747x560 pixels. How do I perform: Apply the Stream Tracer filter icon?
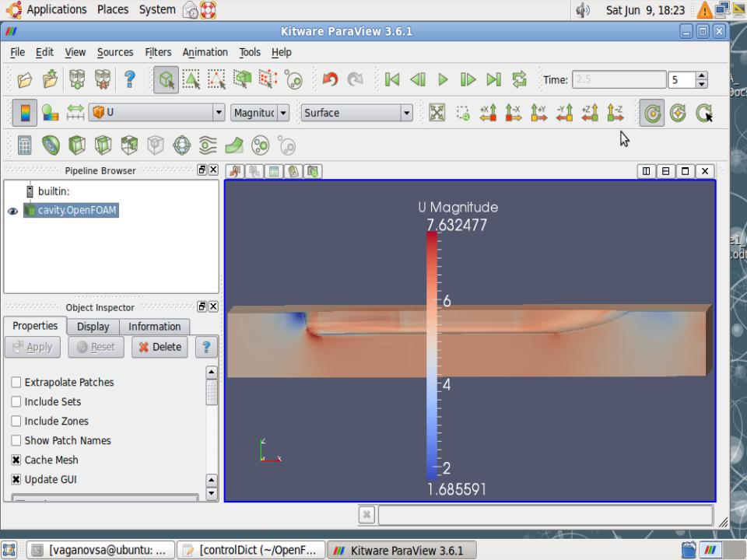click(x=208, y=145)
